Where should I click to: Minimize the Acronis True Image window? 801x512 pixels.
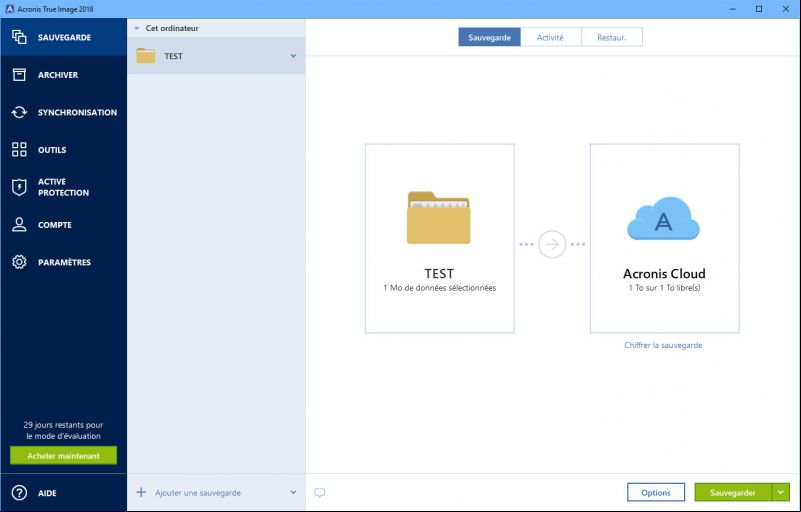click(x=733, y=9)
